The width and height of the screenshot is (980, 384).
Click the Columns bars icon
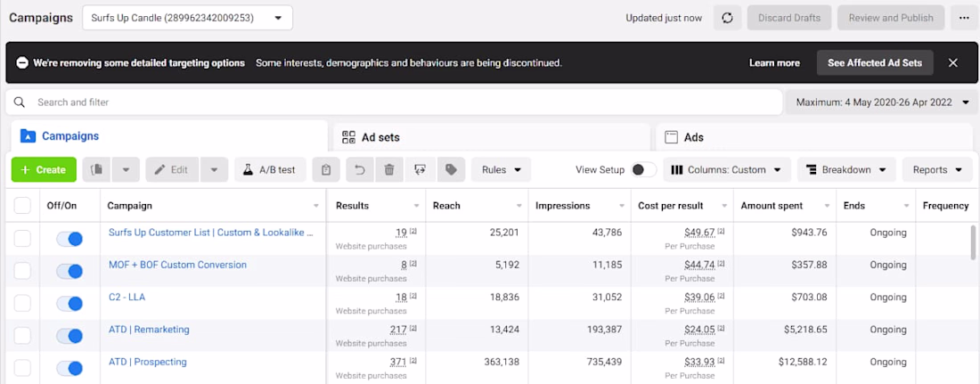pyautogui.click(x=677, y=169)
